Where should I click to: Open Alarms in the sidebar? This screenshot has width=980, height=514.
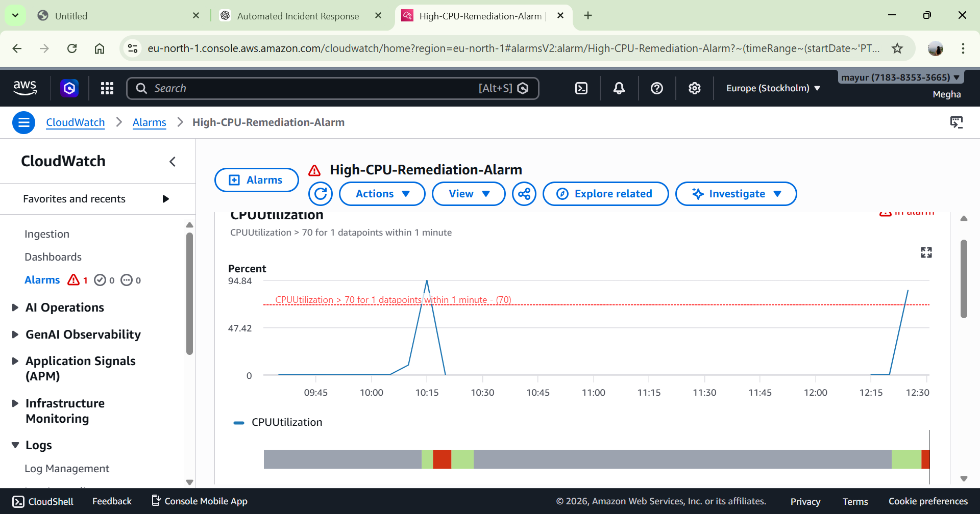(x=42, y=280)
